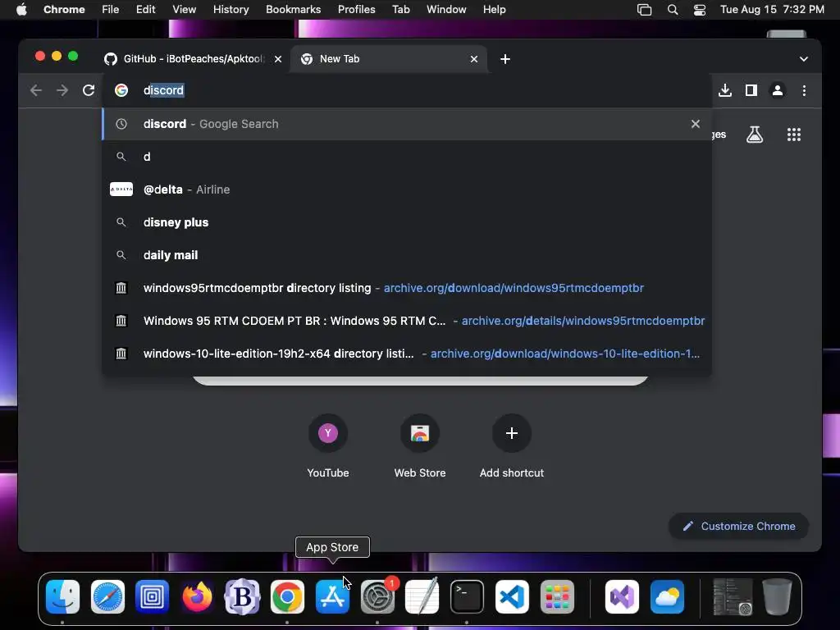Click the forward navigation arrow
The image size is (840, 630).
tap(62, 90)
